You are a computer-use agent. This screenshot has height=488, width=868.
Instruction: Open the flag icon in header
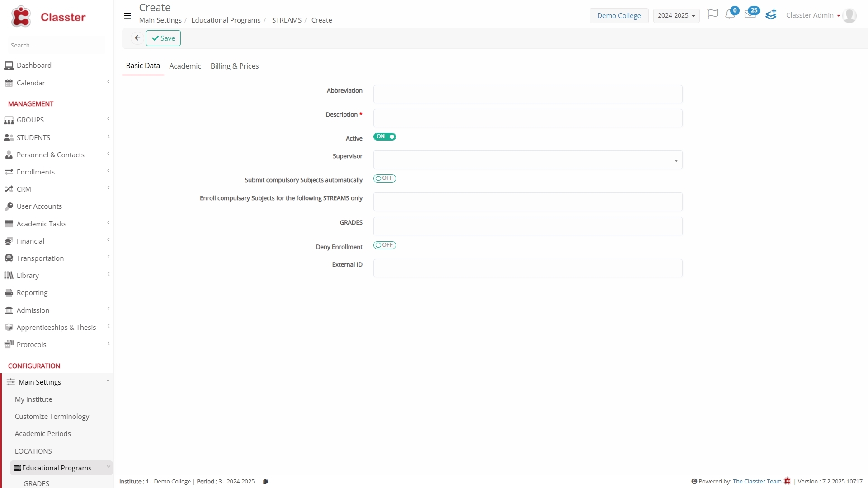(712, 14)
